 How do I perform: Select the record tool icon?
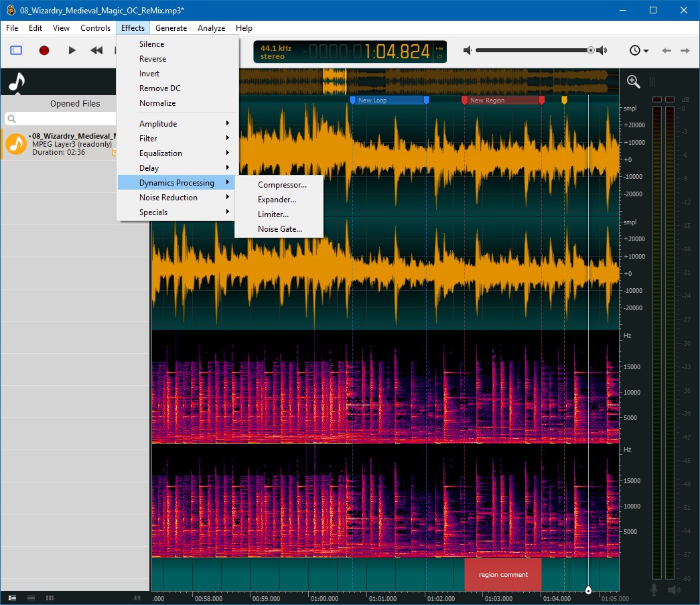(44, 50)
